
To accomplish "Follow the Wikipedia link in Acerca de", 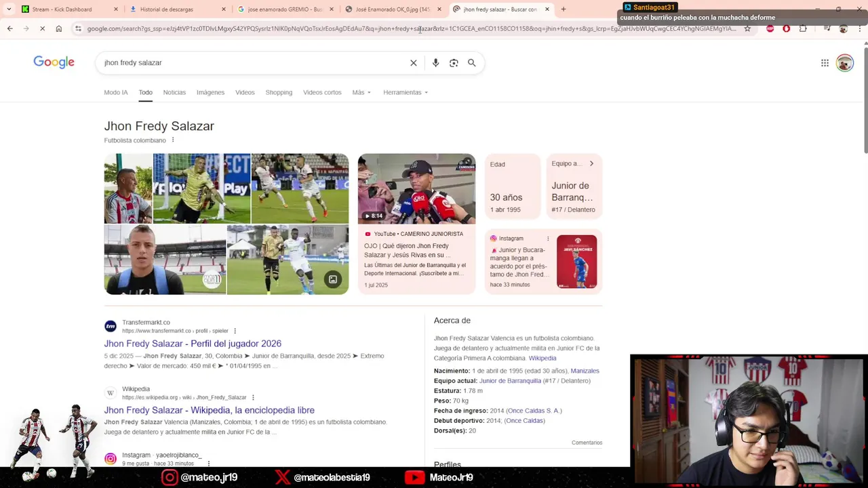I will pos(542,358).
